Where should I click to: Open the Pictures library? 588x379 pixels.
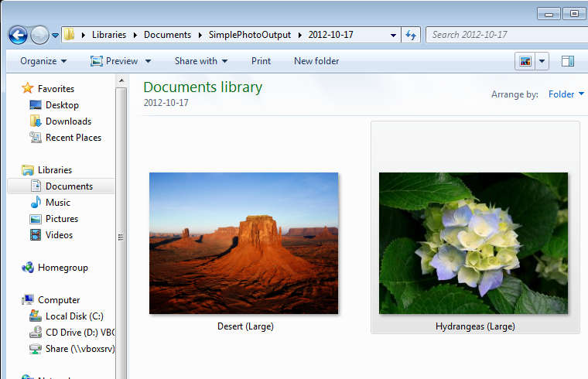point(61,219)
